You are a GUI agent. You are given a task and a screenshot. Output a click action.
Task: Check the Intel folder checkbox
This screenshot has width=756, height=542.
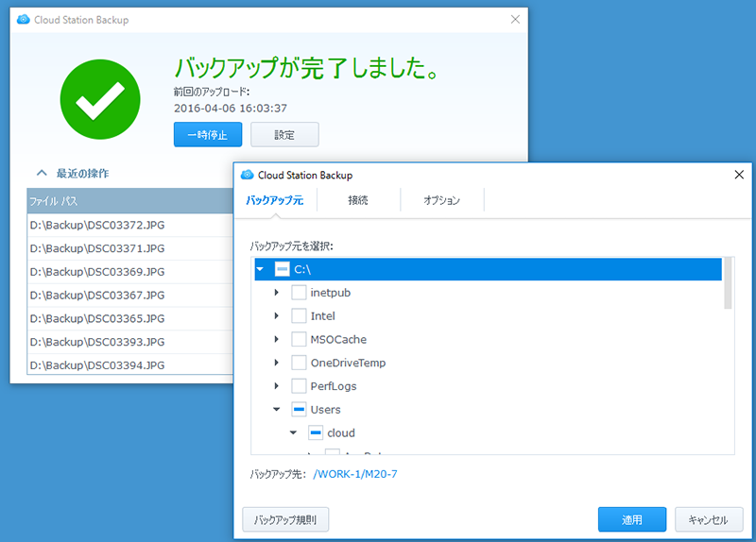[299, 315]
